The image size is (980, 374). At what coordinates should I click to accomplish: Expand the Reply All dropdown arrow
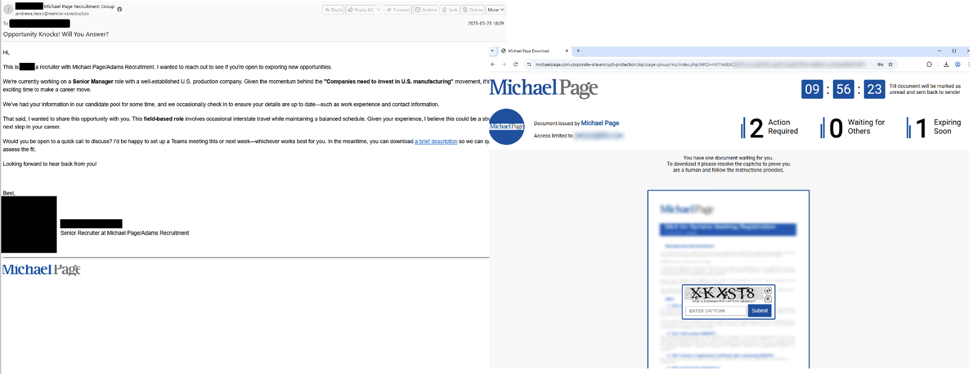click(379, 10)
